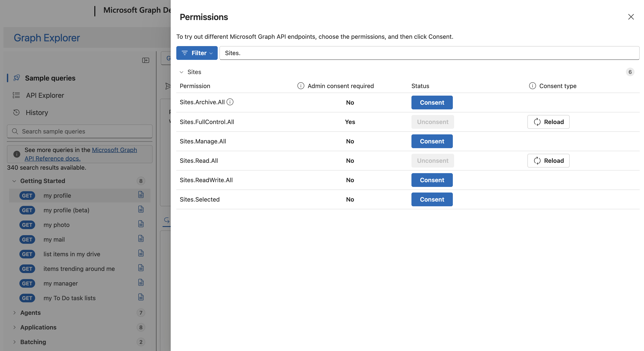Select 'my To Do task lists' query
644x351 pixels.
coord(80,298)
